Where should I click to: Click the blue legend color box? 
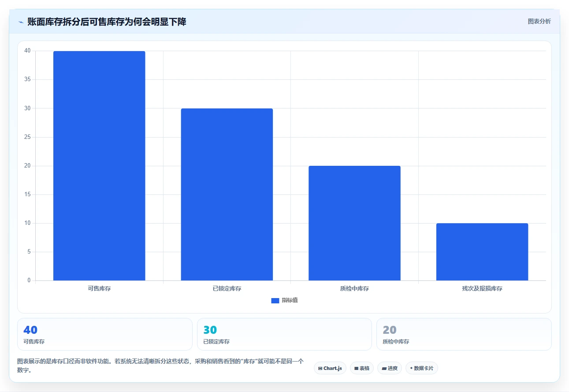(x=275, y=300)
